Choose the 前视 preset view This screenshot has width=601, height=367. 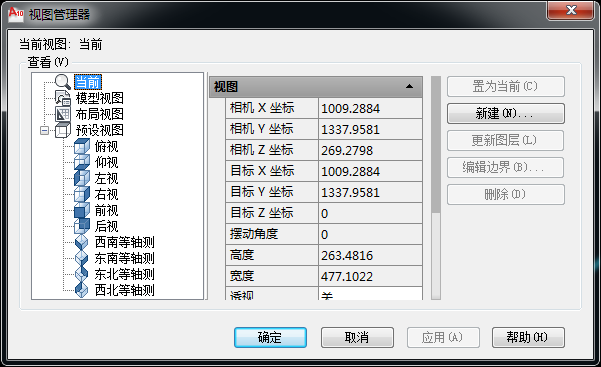pos(107,211)
